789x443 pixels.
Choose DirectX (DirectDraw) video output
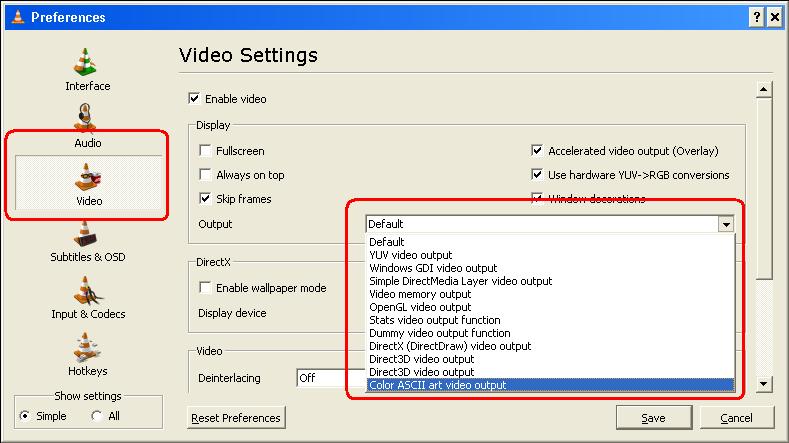point(550,346)
